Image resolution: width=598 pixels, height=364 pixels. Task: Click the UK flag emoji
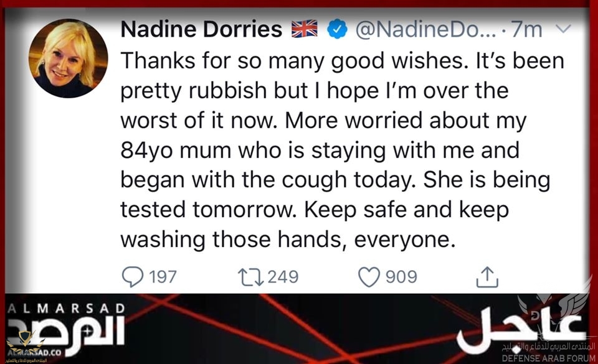tap(305, 29)
